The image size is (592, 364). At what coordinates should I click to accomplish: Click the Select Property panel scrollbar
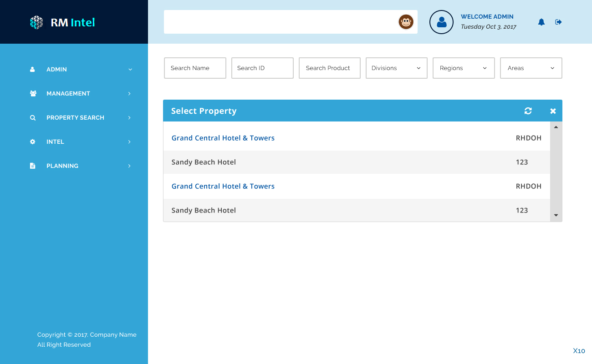[556, 171]
